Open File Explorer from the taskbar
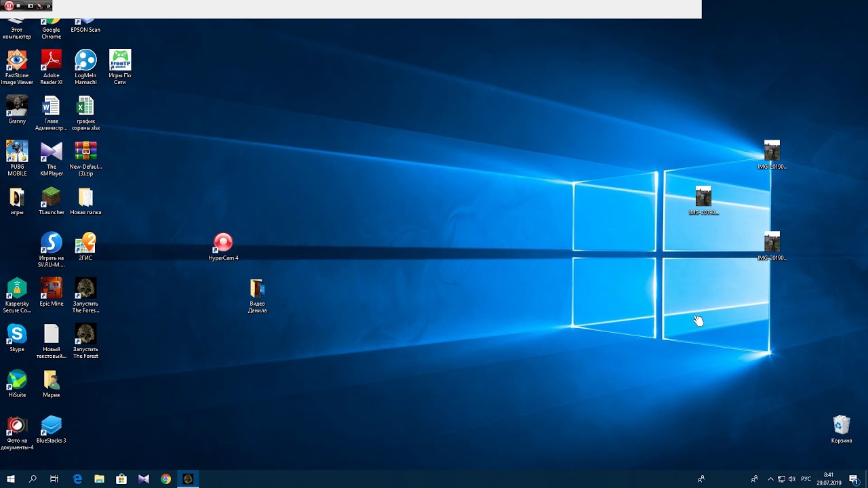The image size is (868, 488). point(99,479)
